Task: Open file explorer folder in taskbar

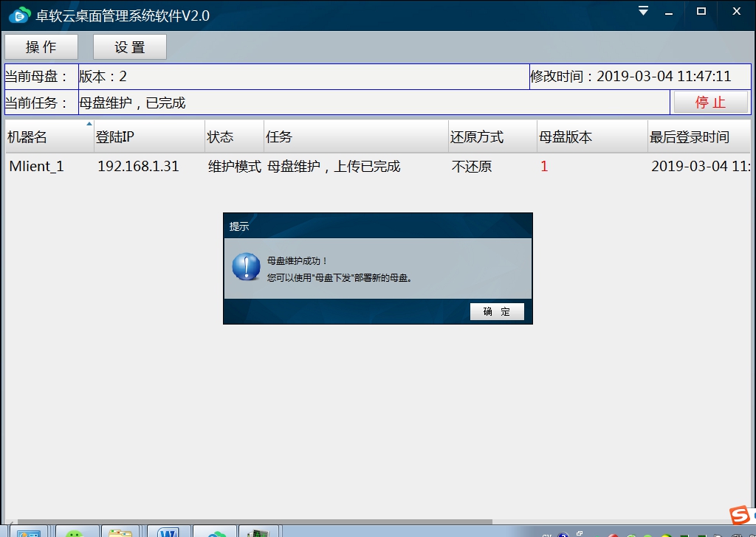Action: click(x=120, y=532)
